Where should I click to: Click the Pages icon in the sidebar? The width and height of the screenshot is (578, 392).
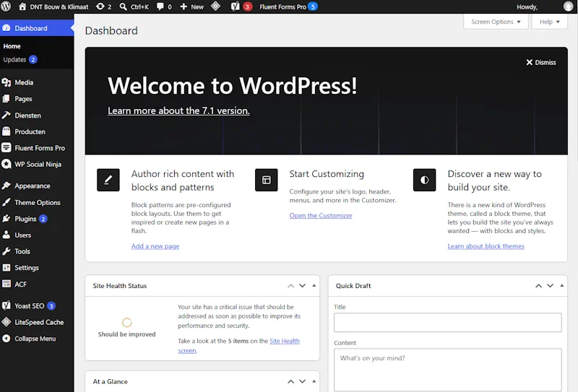pos(7,99)
